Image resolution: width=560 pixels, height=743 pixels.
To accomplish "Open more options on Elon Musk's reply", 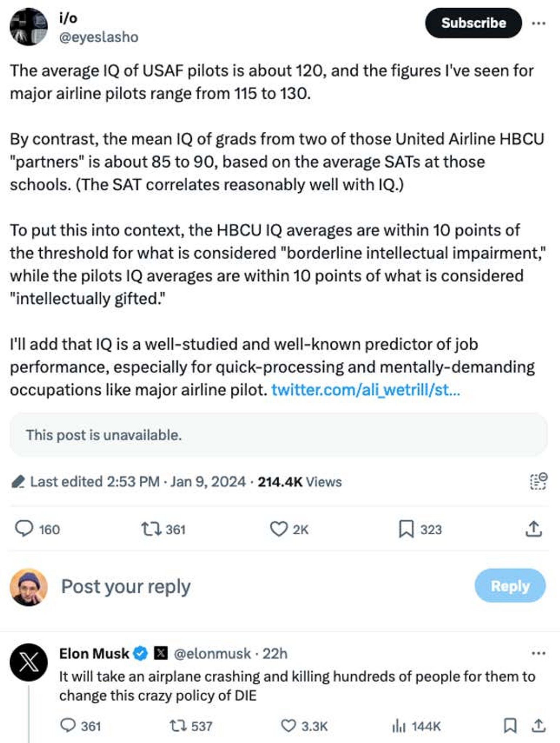I will point(538,654).
